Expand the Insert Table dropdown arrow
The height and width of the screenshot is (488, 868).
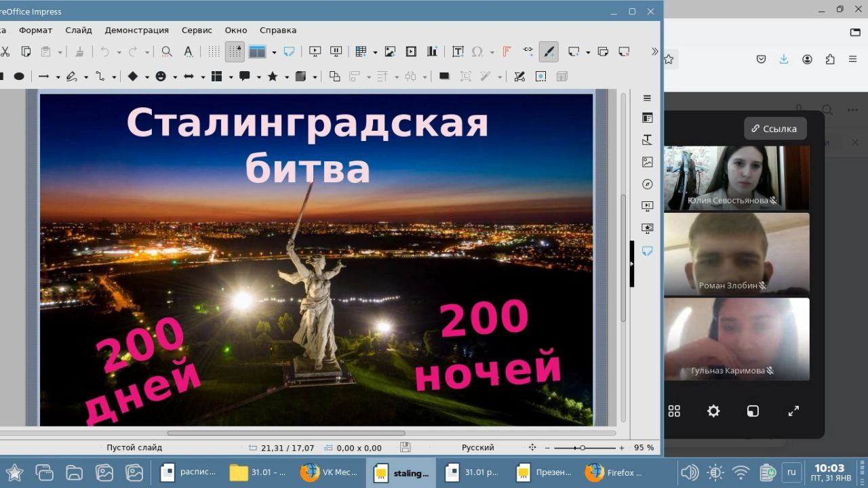[x=375, y=52]
